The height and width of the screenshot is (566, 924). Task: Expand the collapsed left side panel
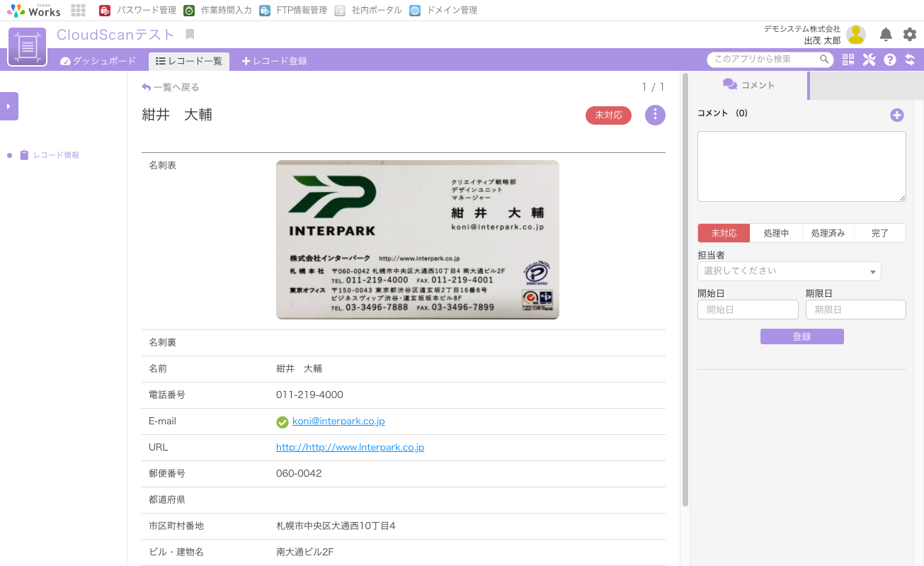point(8,106)
